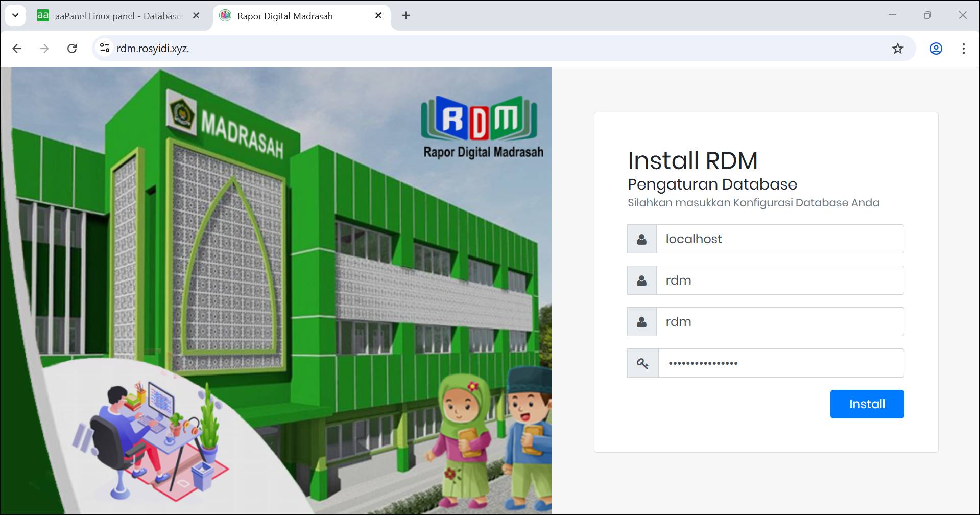Click the second field containing rdm
This screenshot has width=980, height=515.
pyautogui.click(x=779, y=280)
